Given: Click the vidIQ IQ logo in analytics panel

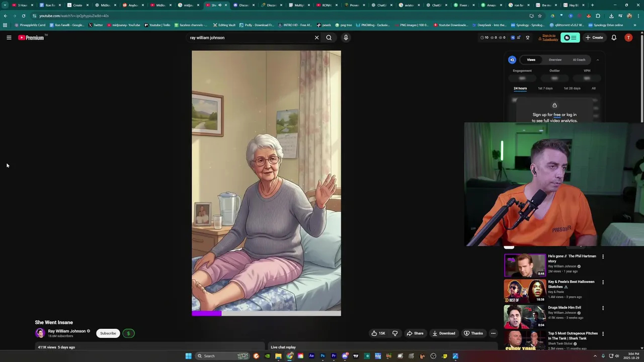Looking at the screenshot, I should [x=512, y=60].
